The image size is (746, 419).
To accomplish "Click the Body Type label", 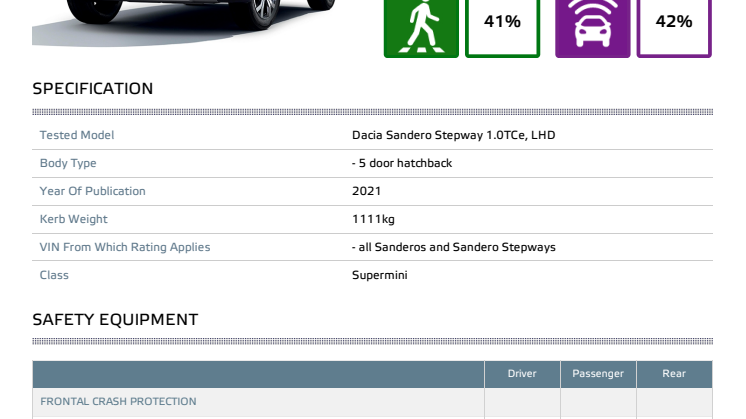I will click(x=68, y=163).
